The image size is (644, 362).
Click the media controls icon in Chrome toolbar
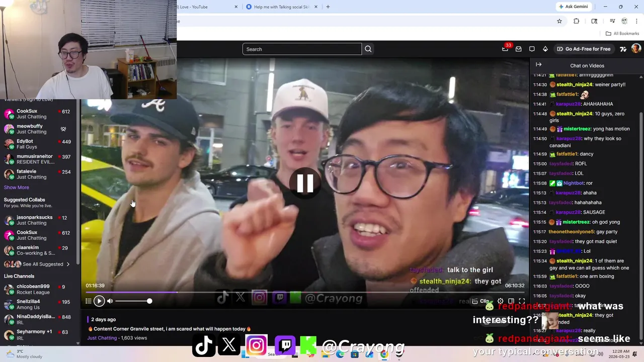click(612, 21)
